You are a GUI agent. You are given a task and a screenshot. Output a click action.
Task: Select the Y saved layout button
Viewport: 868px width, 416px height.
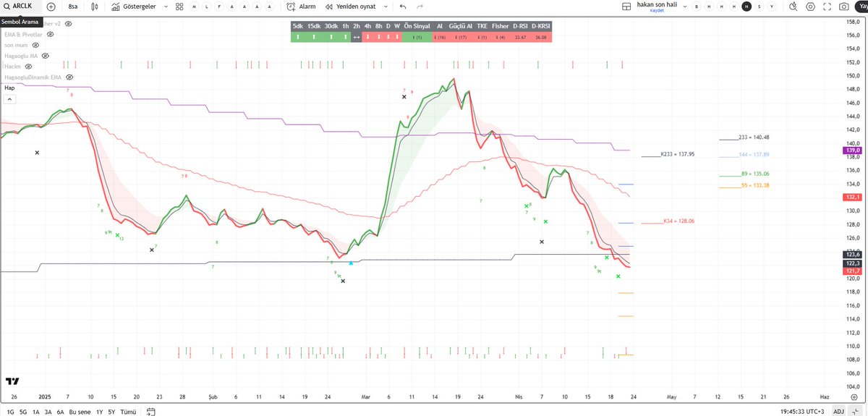pyautogui.click(x=771, y=7)
